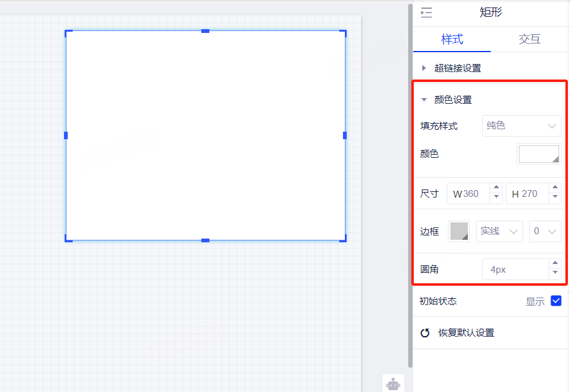Click the robot assistant icon
The image size is (571, 392).
(393, 384)
